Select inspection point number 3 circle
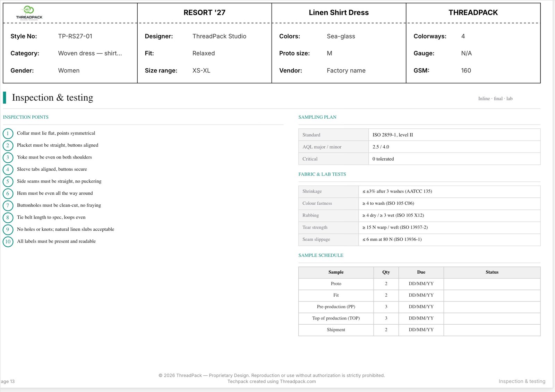This screenshot has height=392, width=555. pos(8,157)
